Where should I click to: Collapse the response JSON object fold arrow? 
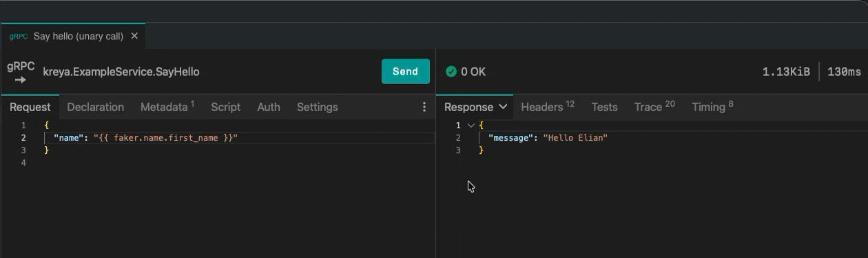tap(471, 126)
